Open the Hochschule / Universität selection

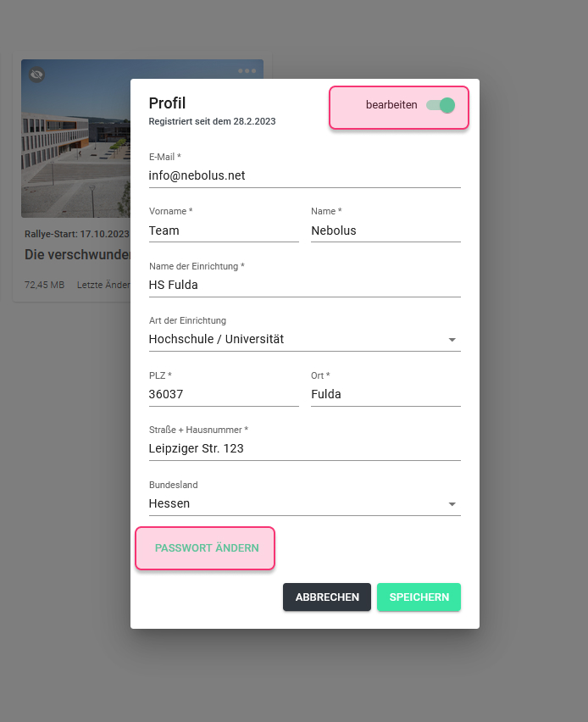pos(304,339)
